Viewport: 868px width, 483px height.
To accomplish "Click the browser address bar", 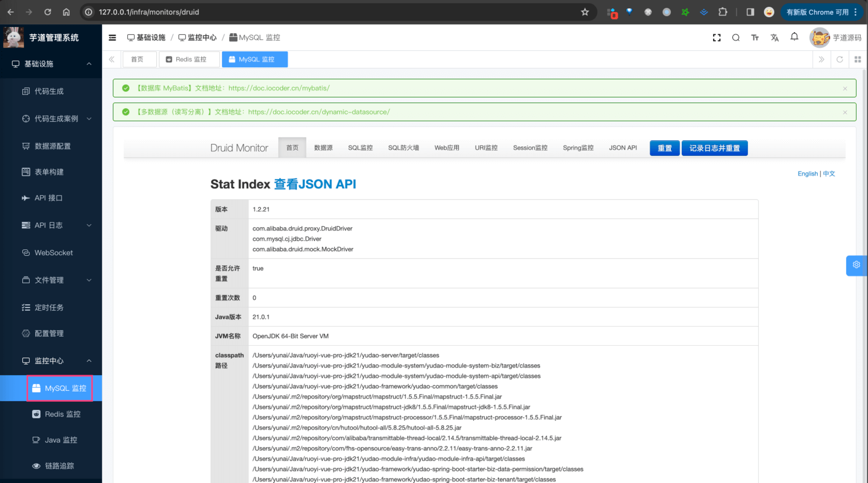I will tap(331, 12).
